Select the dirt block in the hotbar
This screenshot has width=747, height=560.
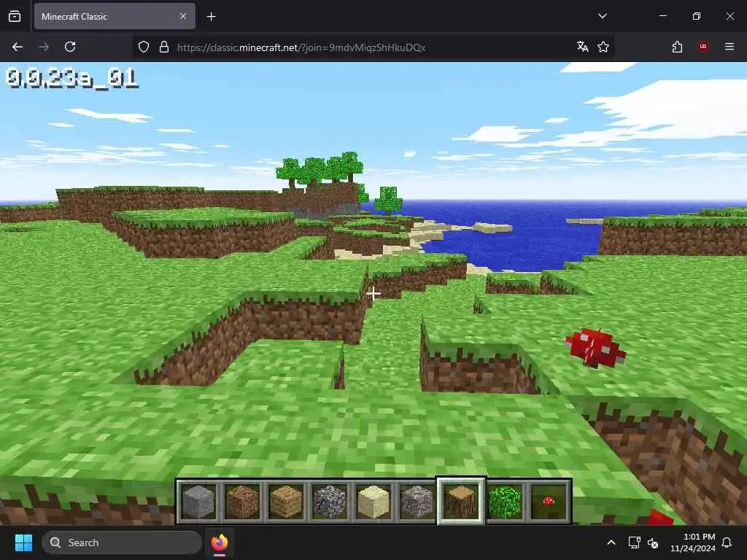click(242, 502)
